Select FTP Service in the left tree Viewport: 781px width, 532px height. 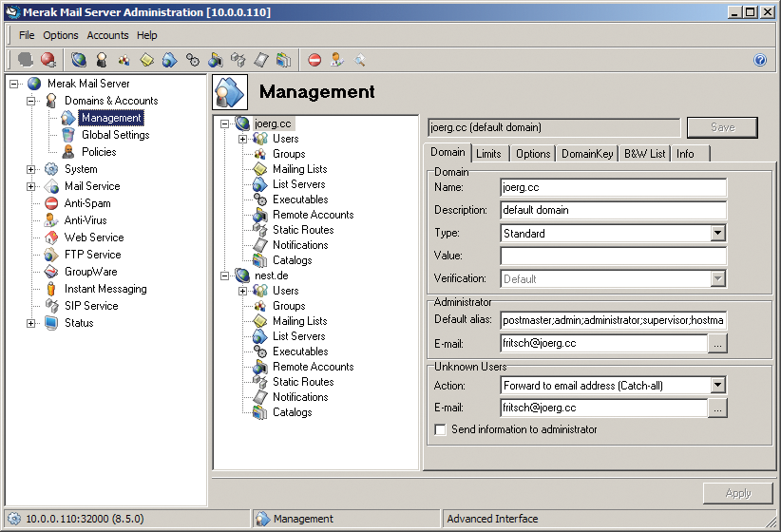tap(93, 255)
